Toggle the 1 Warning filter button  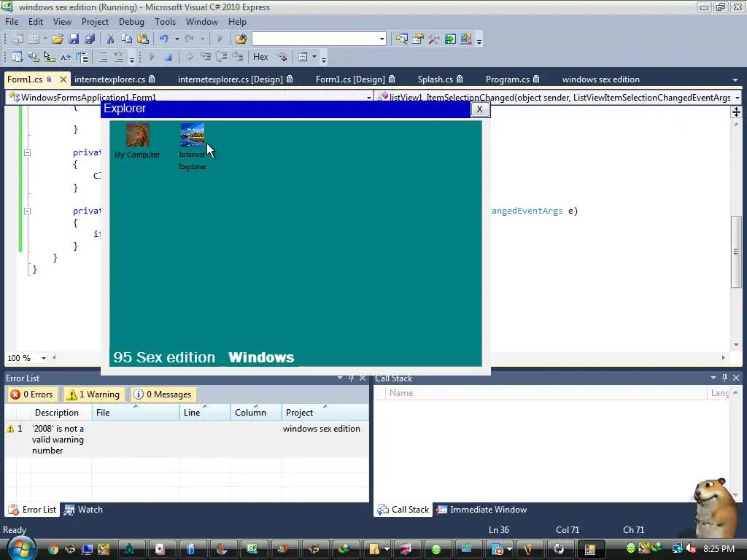(x=94, y=394)
